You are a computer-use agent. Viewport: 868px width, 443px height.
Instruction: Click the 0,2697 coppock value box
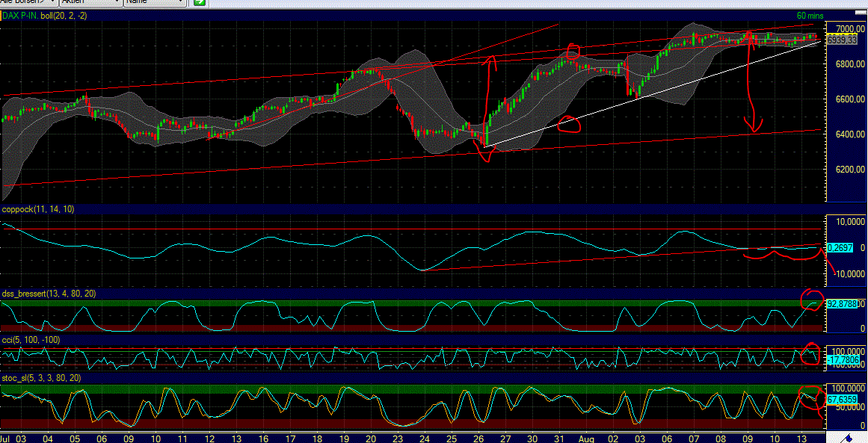tap(841, 247)
